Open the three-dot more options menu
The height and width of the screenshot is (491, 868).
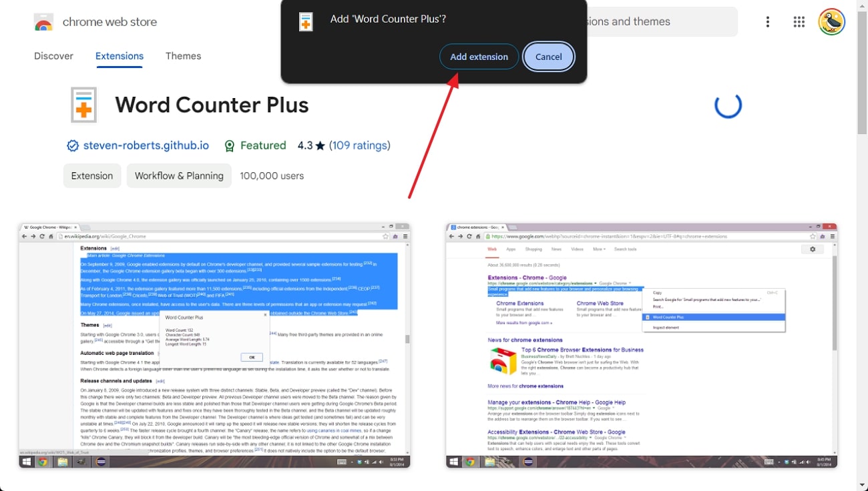tap(768, 22)
